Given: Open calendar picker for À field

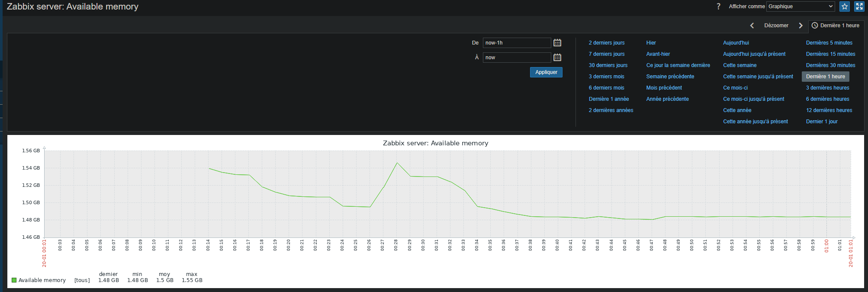Looking at the screenshot, I should click(557, 58).
